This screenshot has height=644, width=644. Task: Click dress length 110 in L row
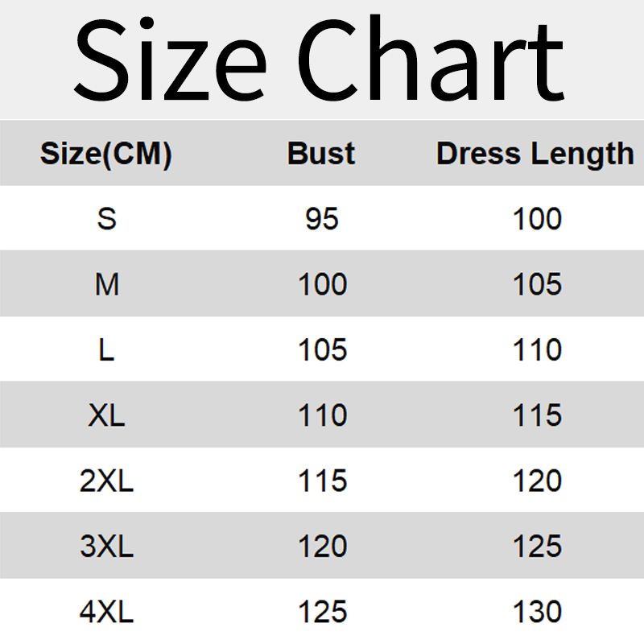tap(537, 350)
